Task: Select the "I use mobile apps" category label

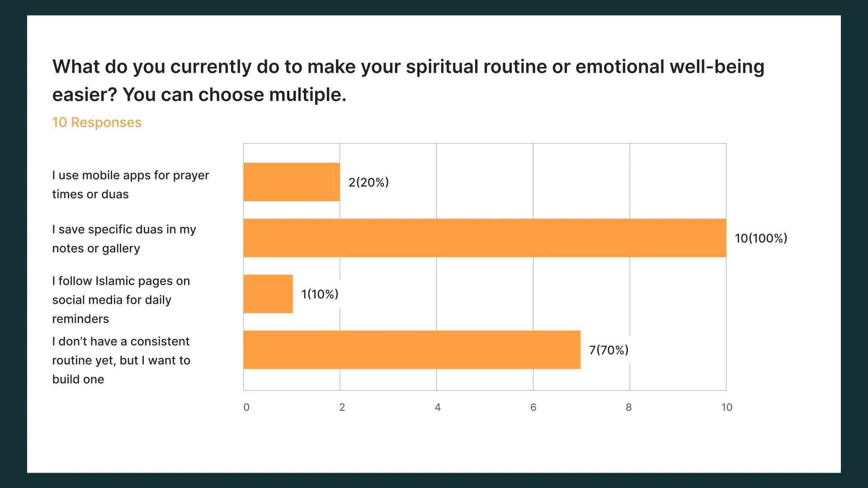Action: pos(130,184)
